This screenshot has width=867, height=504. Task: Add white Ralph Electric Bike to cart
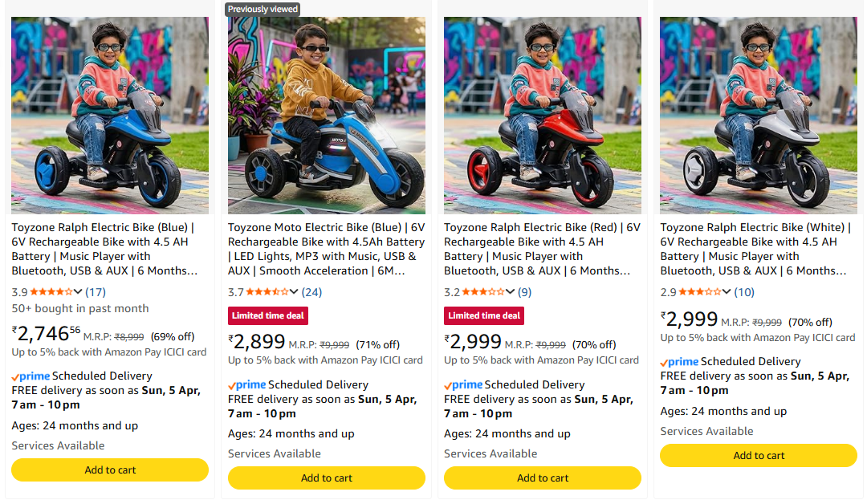coord(759,456)
